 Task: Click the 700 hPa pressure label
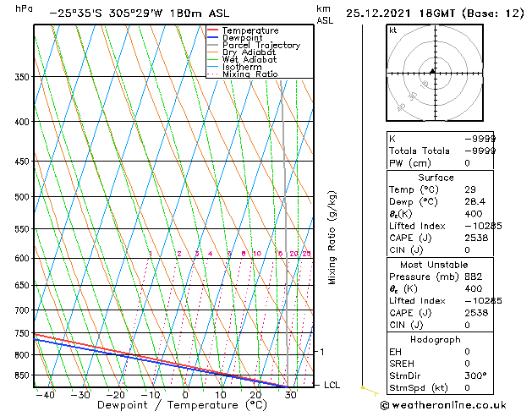pyautogui.click(x=22, y=310)
